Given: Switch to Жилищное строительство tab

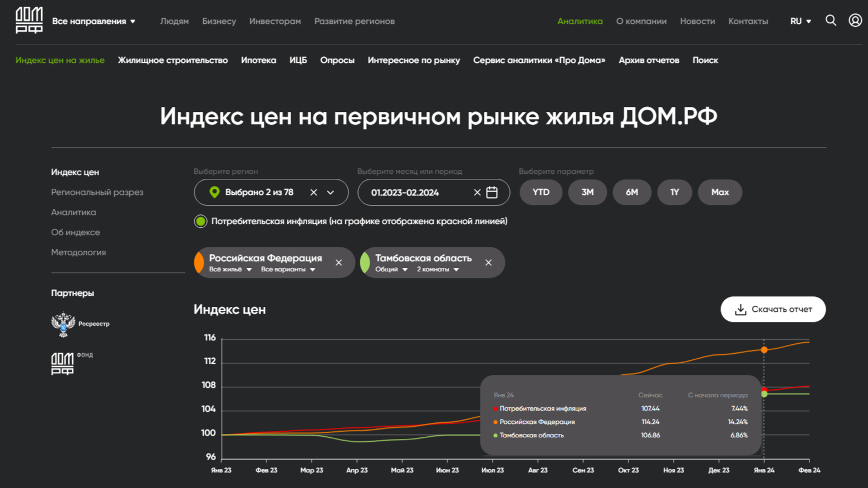Looking at the screenshot, I should 173,60.
